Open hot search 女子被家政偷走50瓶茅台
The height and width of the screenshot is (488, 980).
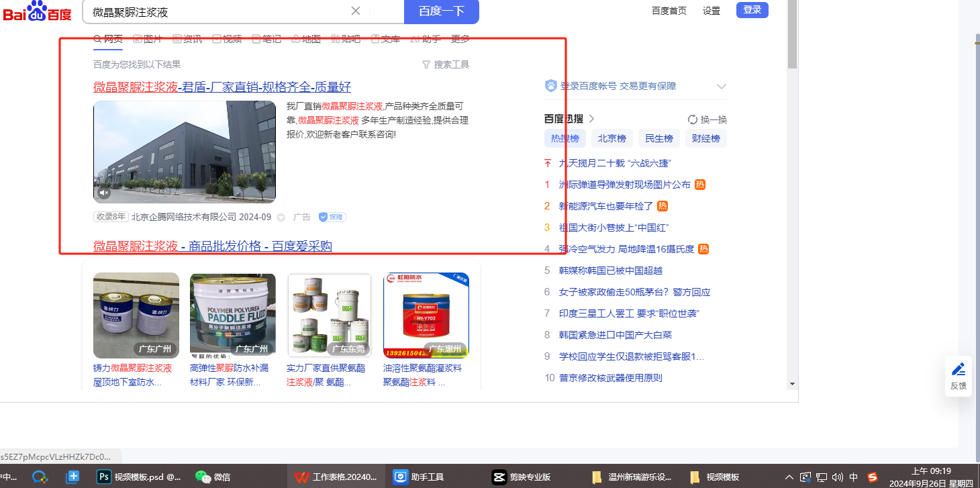coord(635,292)
